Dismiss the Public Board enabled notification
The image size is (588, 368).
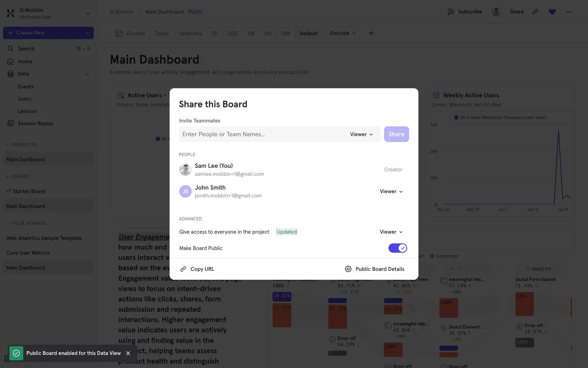128,353
